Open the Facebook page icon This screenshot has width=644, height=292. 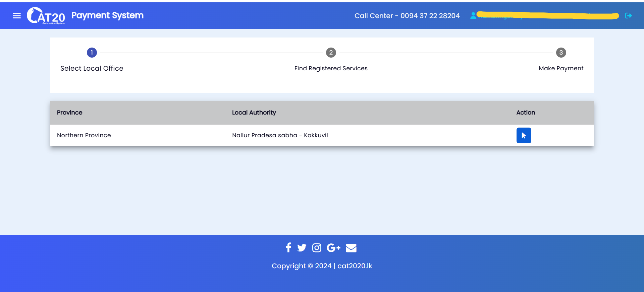tap(288, 247)
